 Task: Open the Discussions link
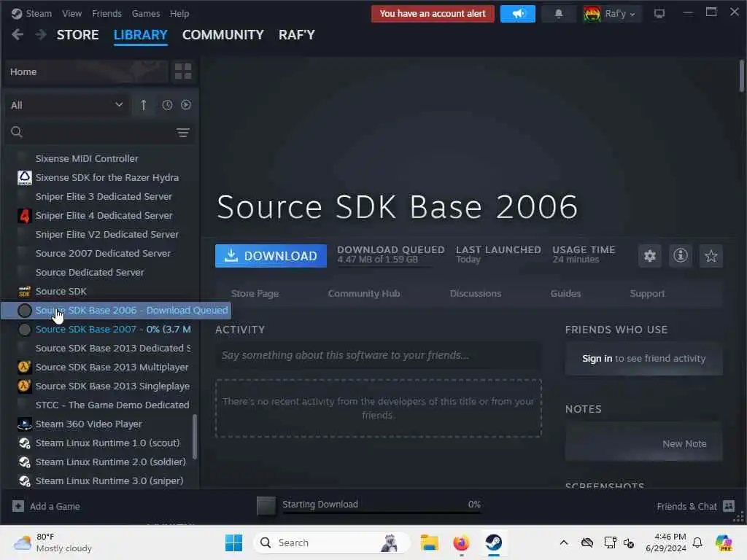point(476,294)
